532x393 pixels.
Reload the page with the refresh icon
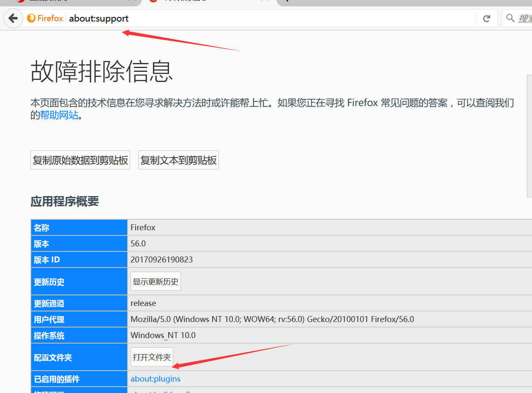(x=486, y=19)
